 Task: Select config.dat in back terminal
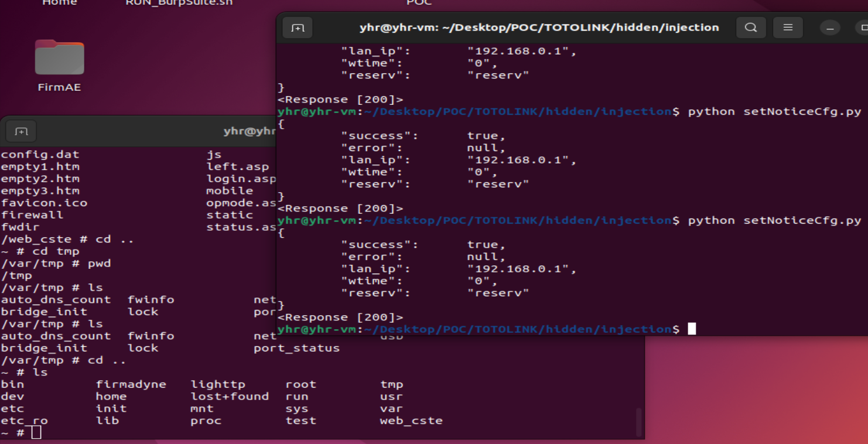40,155
